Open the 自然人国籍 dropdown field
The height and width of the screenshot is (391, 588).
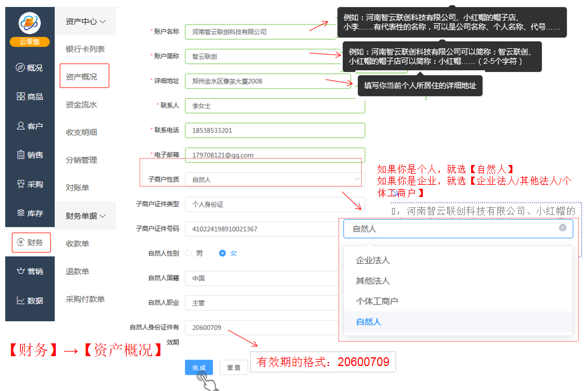(262, 278)
